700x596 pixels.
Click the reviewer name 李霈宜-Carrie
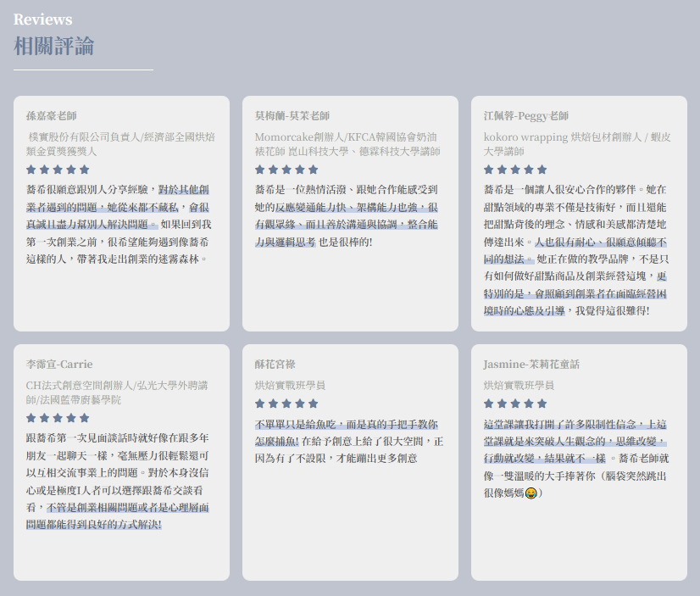tap(59, 364)
